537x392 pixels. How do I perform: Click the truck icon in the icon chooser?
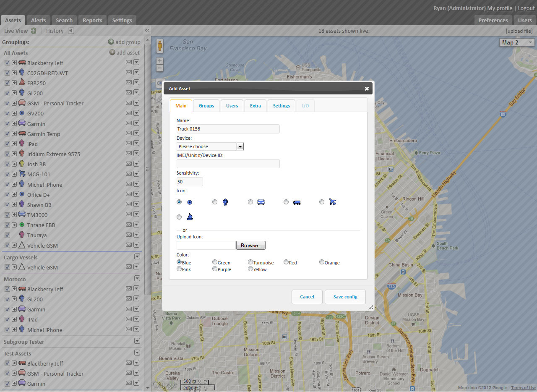(x=297, y=202)
